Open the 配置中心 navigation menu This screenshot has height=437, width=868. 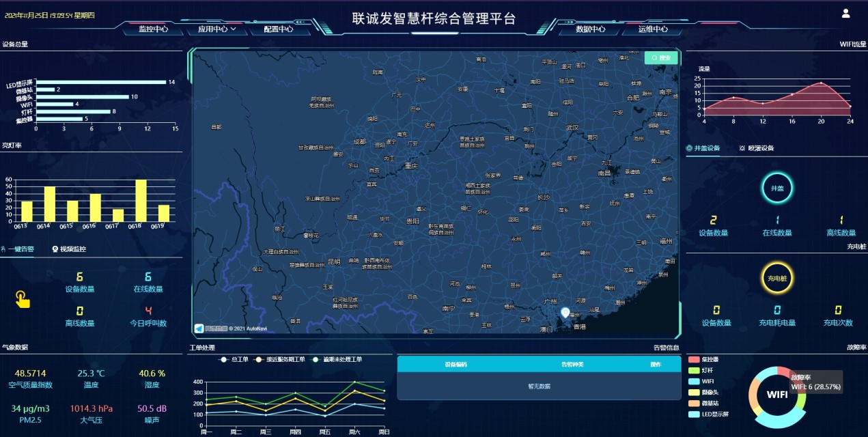click(278, 29)
